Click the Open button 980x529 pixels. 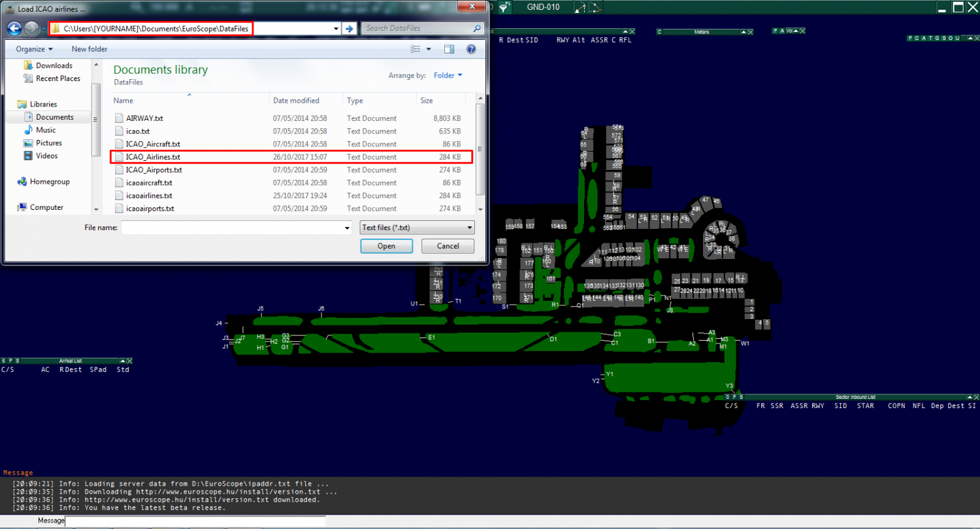point(386,246)
